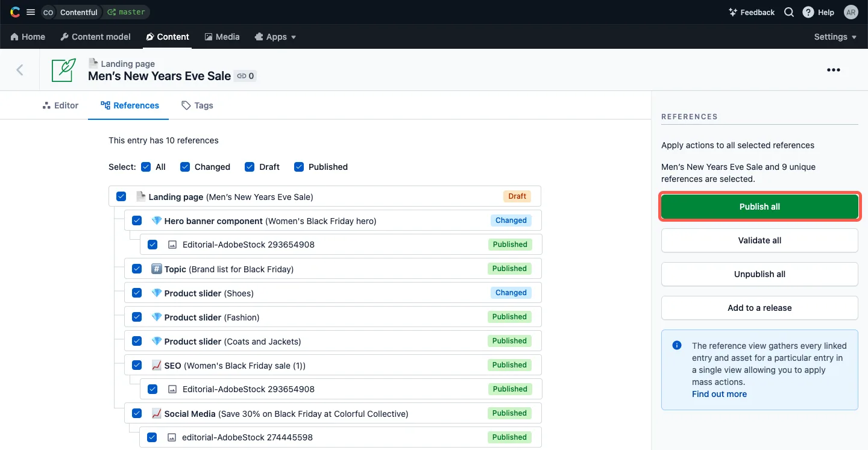Open the AR user avatar
This screenshot has width=868, height=450.
click(x=851, y=12)
